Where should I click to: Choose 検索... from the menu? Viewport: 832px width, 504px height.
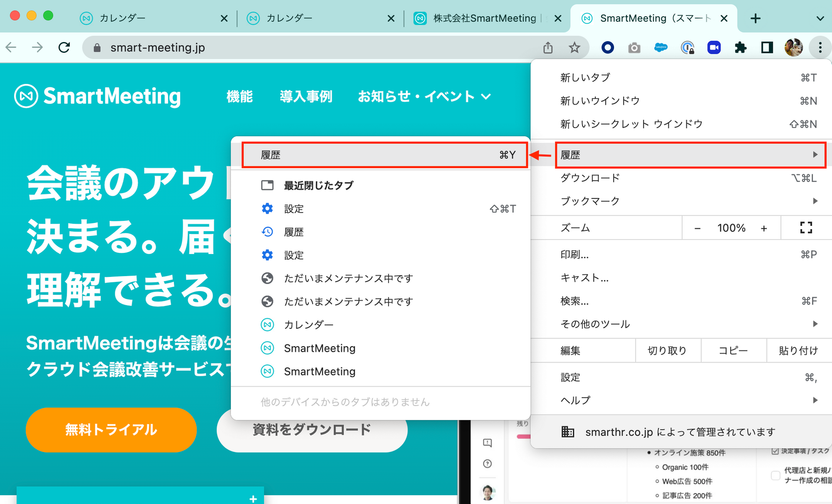(681, 301)
